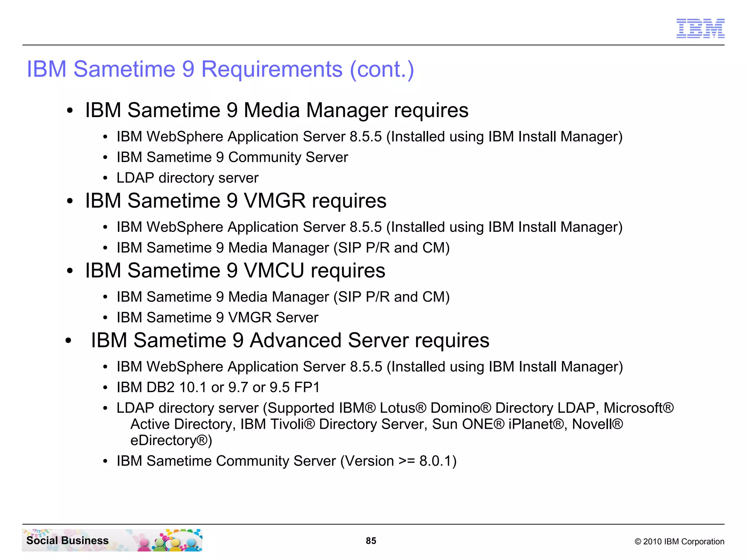
Task: Click WebSphere Application Server bullet under VMGR requires
Action: pos(369,227)
